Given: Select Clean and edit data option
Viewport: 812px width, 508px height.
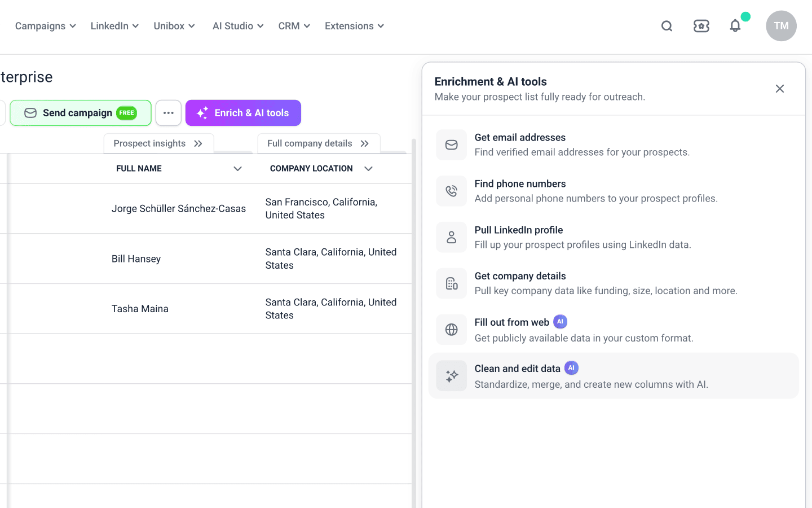Looking at the screenshot, I should (614, 376).
